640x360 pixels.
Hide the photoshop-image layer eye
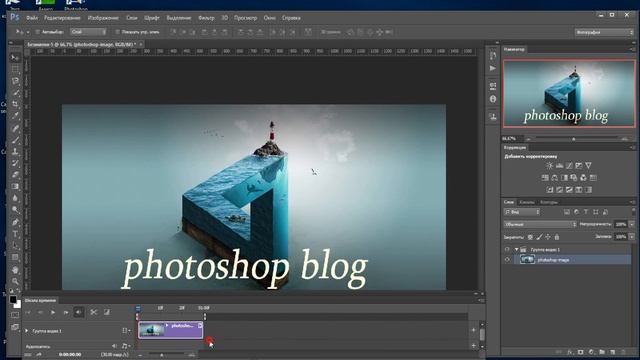(507, 260)
